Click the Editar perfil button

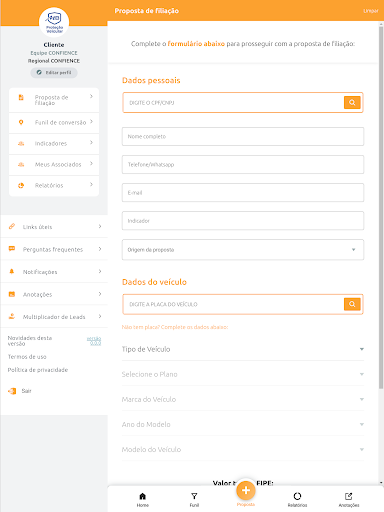point(54,73)
